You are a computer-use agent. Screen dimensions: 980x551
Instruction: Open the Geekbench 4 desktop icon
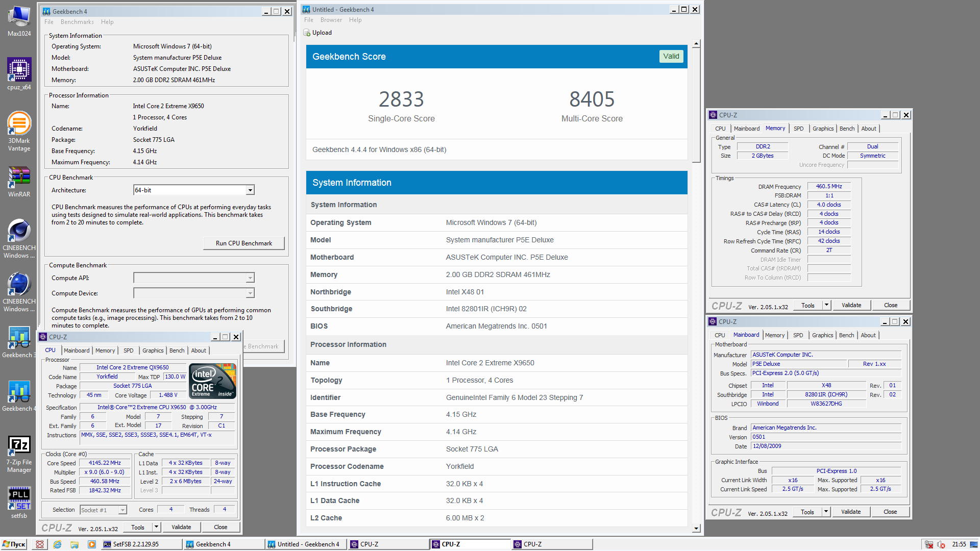click(19, 395)
